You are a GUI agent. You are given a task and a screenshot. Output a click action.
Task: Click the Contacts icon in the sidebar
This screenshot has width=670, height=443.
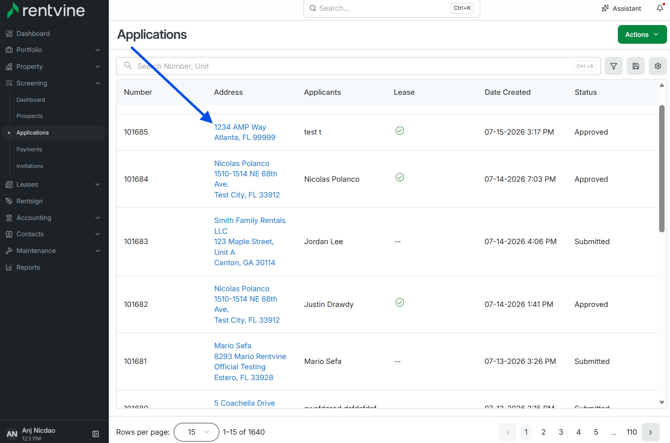click(x=9, y=234)
